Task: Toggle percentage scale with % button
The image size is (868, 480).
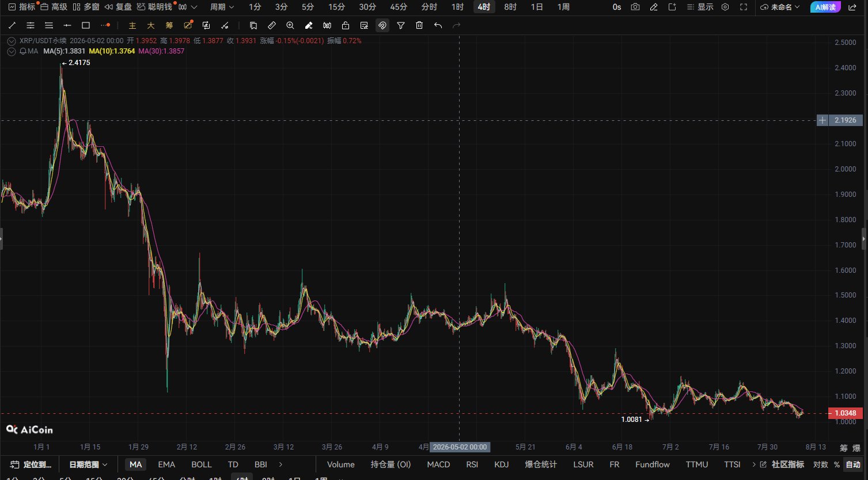Action: (x=837, y=464)
